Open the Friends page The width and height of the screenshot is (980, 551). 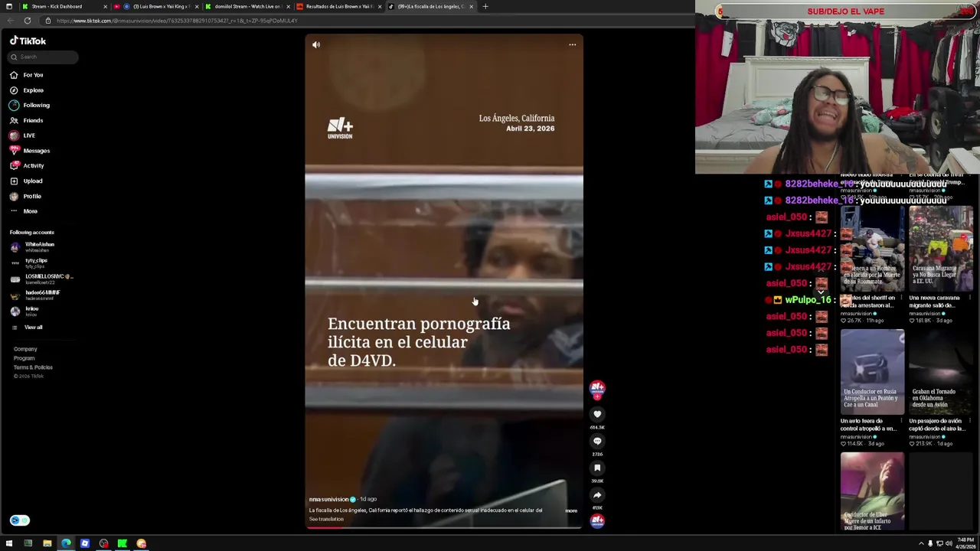[x=33, y=120]
